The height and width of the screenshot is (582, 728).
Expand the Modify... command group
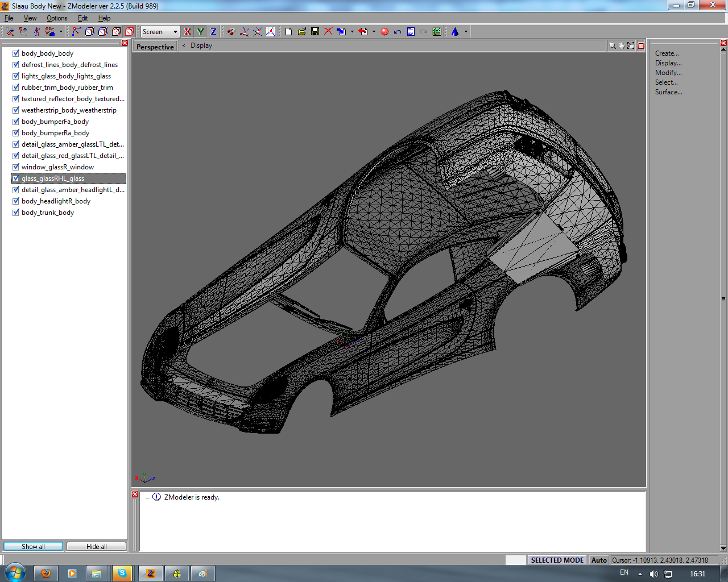(668, 73)
